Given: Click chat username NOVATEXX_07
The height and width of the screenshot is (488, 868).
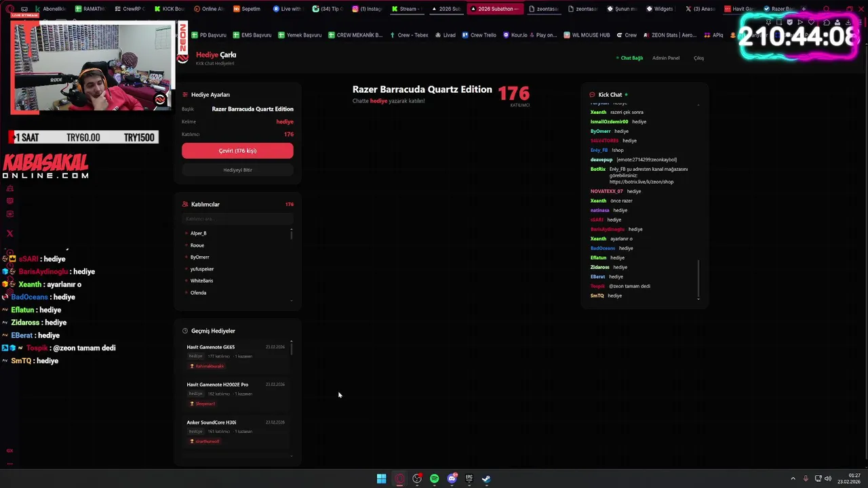Looking at the screenshot, I should tap(606, 191).
